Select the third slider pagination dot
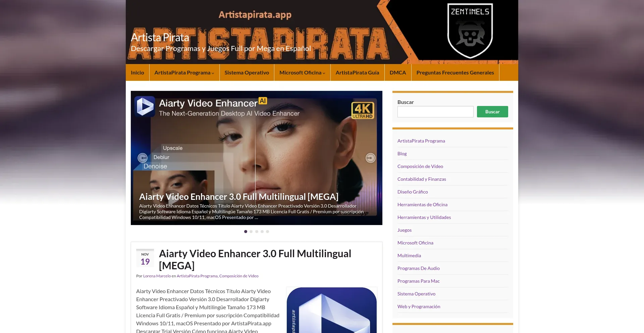Screen dimensions: 644x333 click(x=257, y=231)
